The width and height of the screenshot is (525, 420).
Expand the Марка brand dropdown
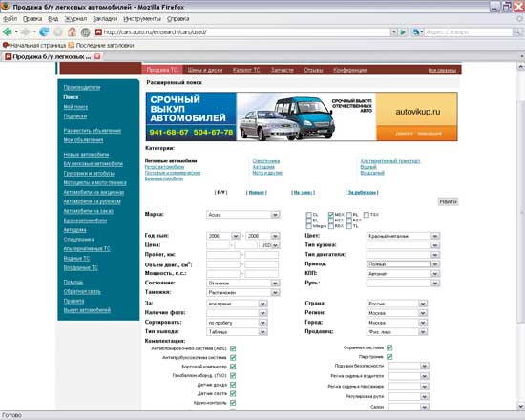[x=275, y=215]
